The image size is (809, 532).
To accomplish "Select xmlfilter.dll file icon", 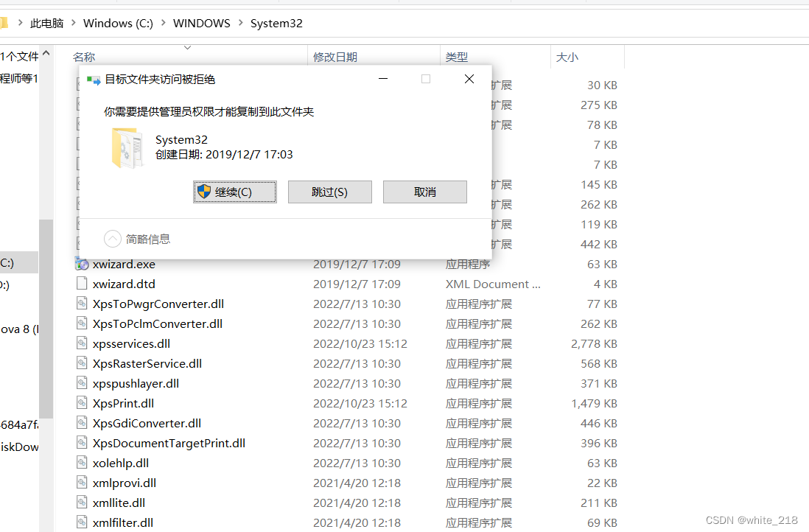I will [82, 522].
